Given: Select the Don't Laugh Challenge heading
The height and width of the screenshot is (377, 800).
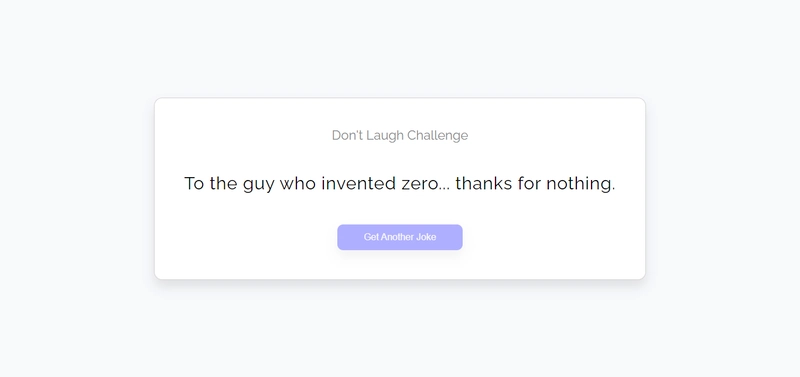Looking at the screenshot, I should pos(399,135).
